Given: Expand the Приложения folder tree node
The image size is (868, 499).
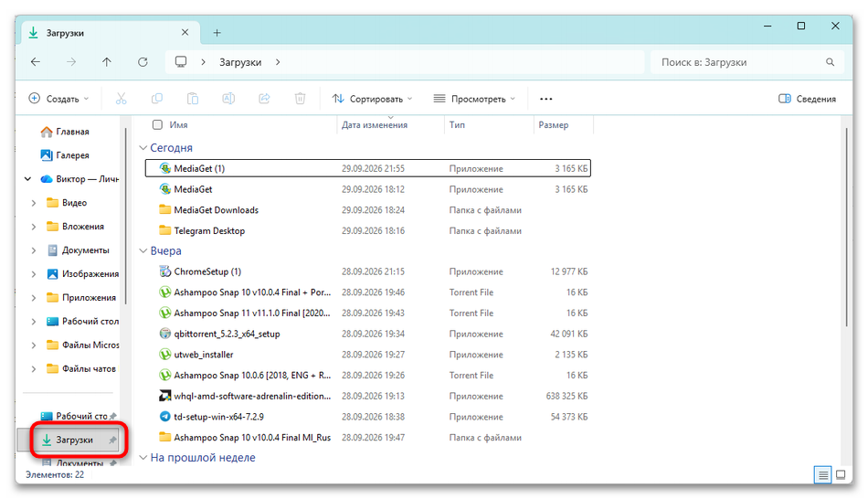Looking at the screenshot, I should coord(34,297).
